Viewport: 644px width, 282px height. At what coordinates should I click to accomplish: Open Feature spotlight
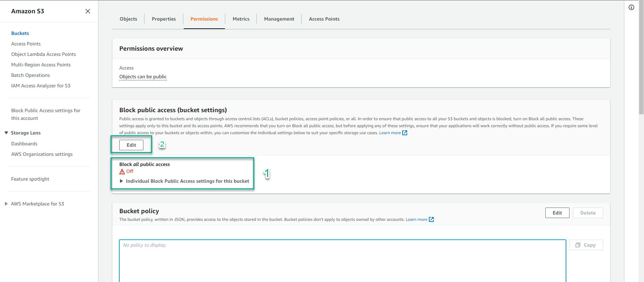click(x=30, y=179)
